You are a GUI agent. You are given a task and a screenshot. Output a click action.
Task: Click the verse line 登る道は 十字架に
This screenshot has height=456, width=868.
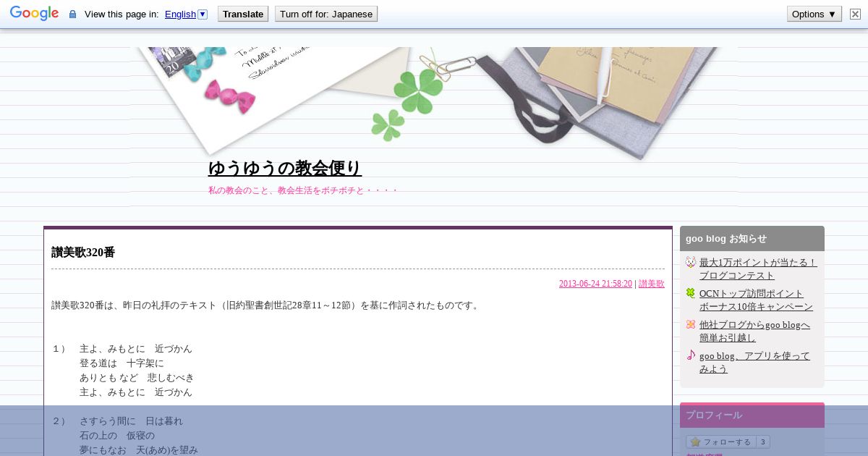click(x=122, y=363)
